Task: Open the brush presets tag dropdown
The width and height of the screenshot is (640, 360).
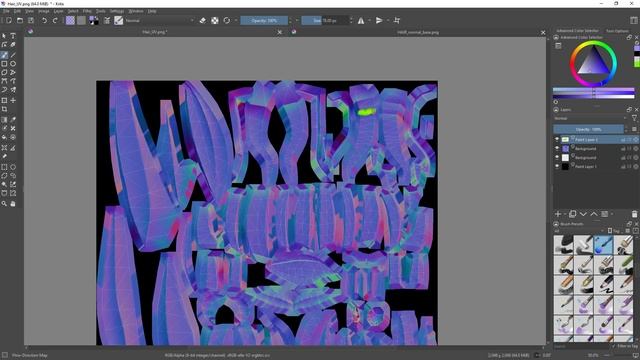Action: pos(578,231)
